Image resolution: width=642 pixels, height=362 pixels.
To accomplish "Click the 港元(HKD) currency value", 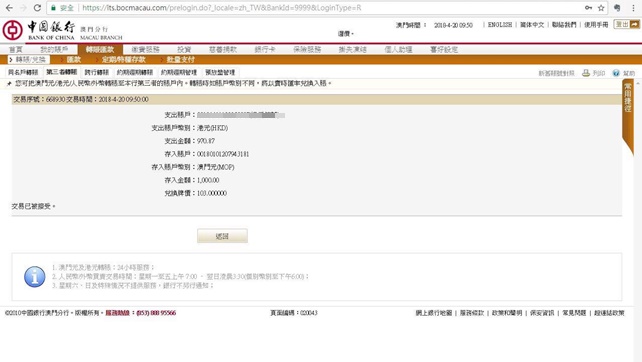I will [212, 128].
